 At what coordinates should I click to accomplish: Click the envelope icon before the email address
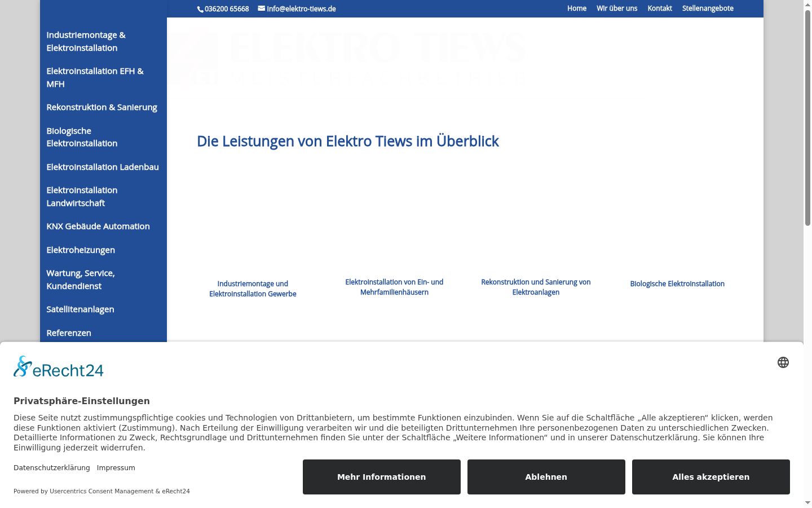coord(261,8)
